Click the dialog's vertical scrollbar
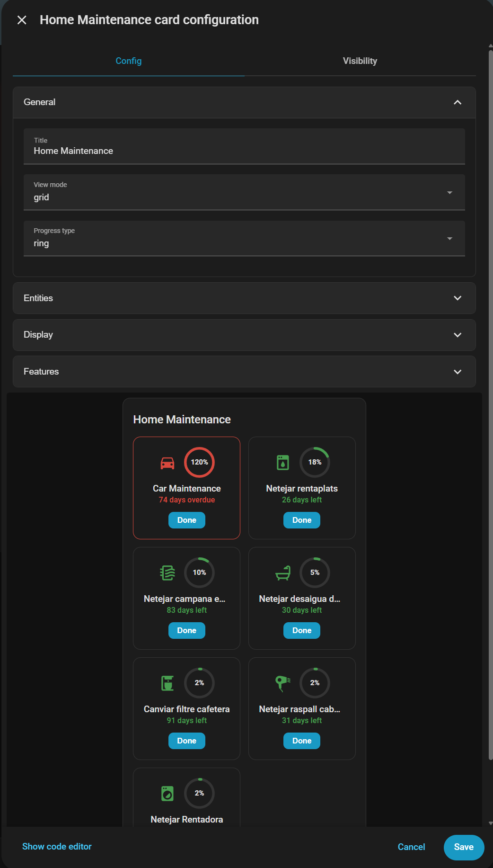Screen dimensions: 493x868 491,405
